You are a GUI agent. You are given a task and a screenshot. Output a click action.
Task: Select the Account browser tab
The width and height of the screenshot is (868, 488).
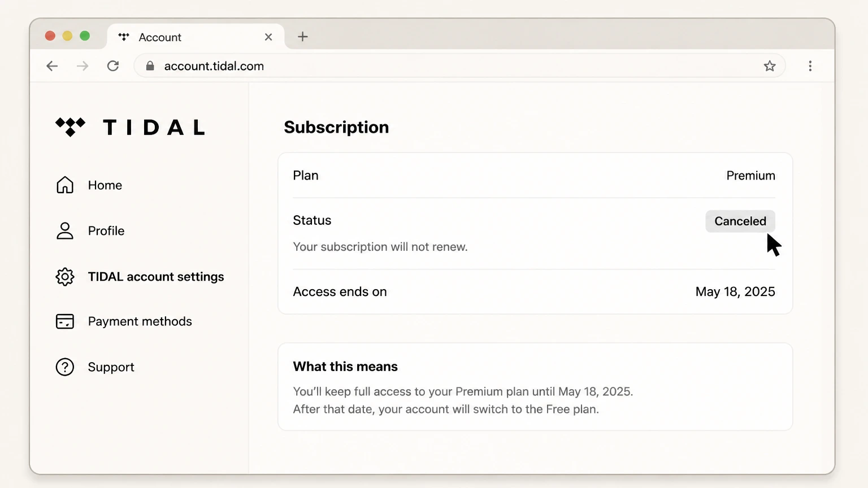[195, 37]
